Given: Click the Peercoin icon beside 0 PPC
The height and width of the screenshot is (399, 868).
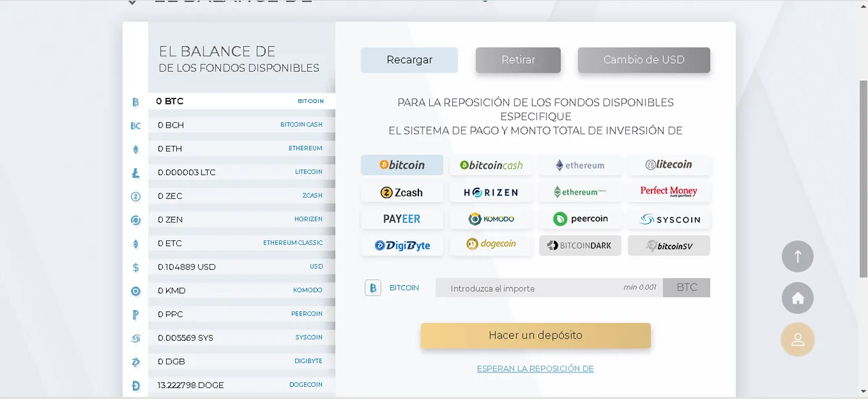Looking at the screenshot, I should (x=136, y=315).
